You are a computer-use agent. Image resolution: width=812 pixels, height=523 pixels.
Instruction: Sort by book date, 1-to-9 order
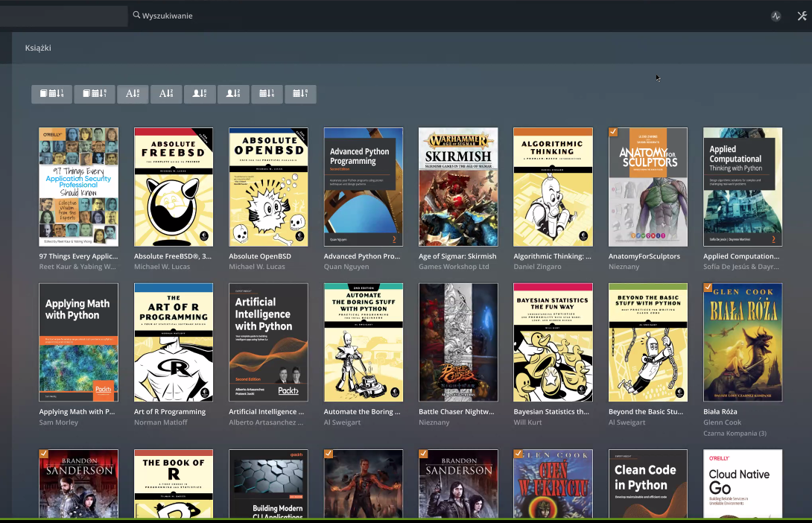click(x=52, y=94)
